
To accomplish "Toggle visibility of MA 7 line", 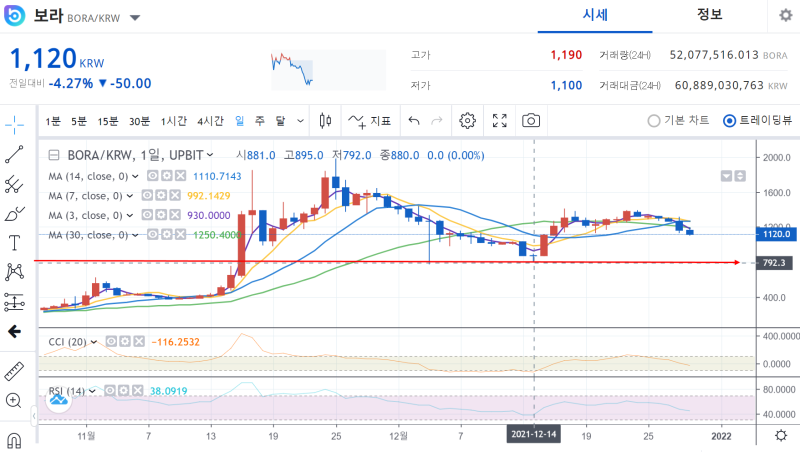I will 147,195.
